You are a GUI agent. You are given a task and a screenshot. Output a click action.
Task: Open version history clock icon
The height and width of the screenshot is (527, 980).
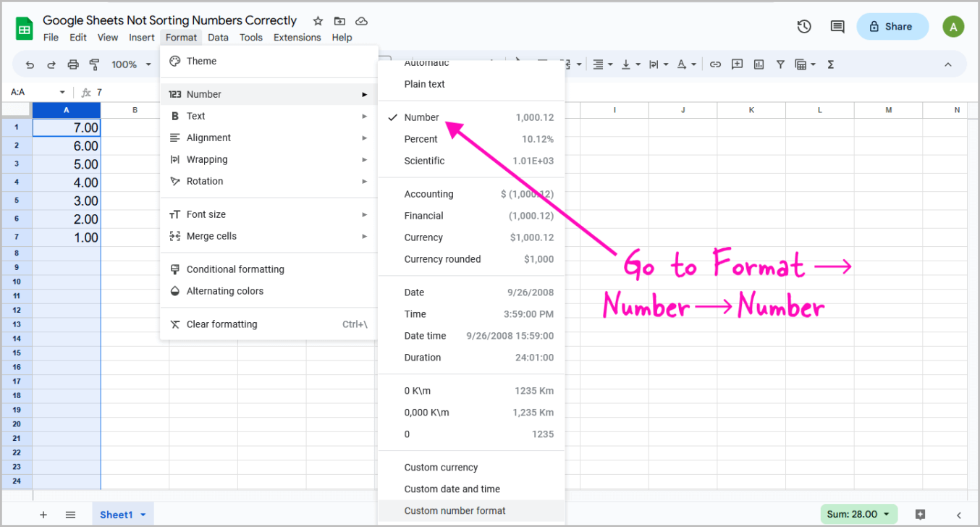pyautogui.click(x=804, y=27)
